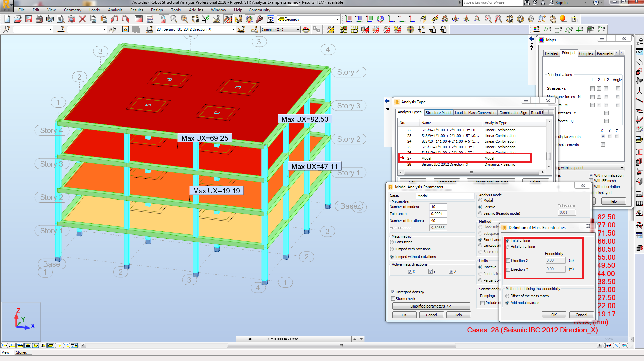
Task: Click the Shading render icon on the toolbar
Action: click(562, 19)
